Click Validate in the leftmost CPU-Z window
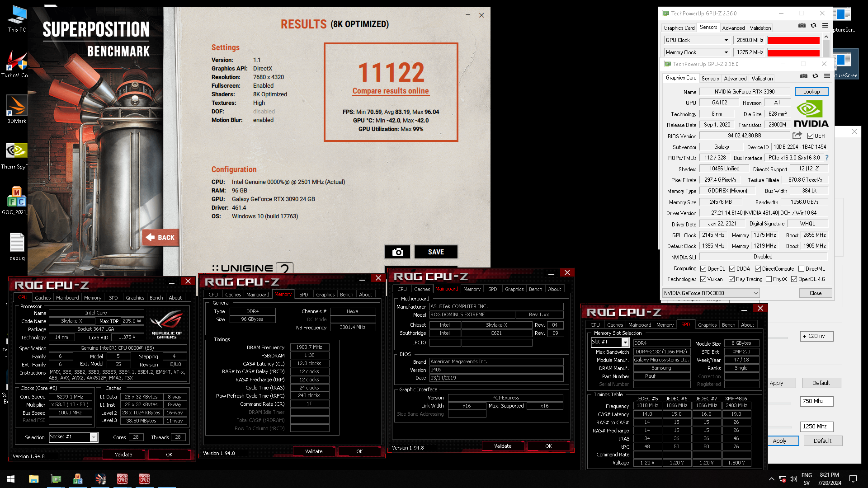Image resolution: width=868 pixels, height=488 pixels. pos(123,455)
